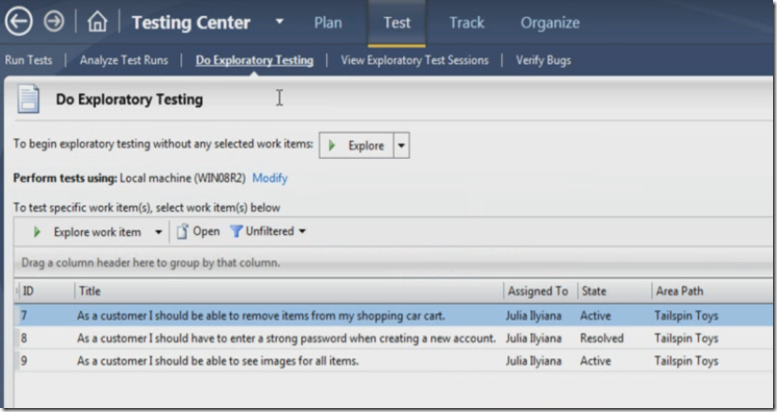The image size is (777, 412).
Task: Open Verify Bugs section
Action: click(x=543, y=60)
